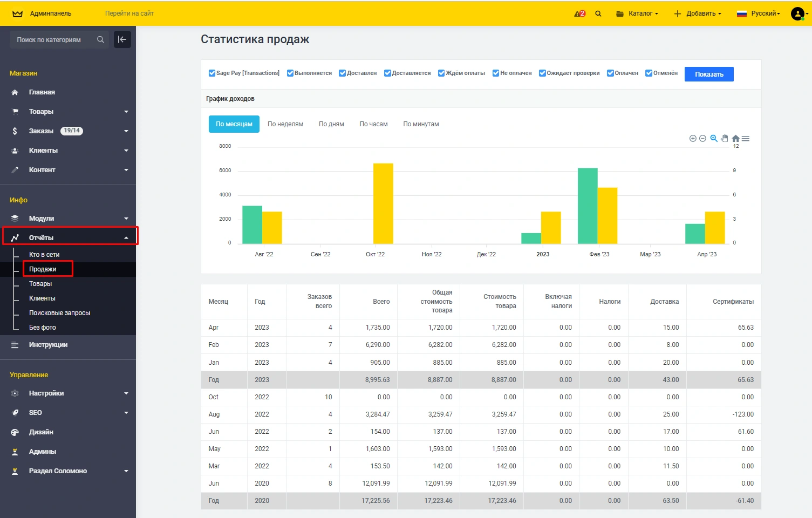Activate the chart panning hand tool

pos(725,138)
